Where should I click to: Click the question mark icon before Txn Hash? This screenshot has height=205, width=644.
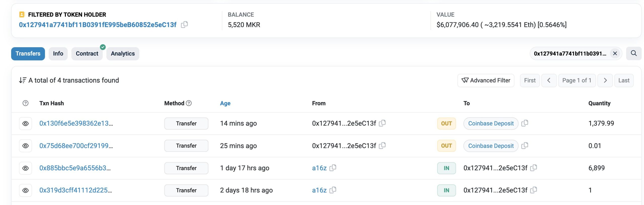click(x=25, y=103)
